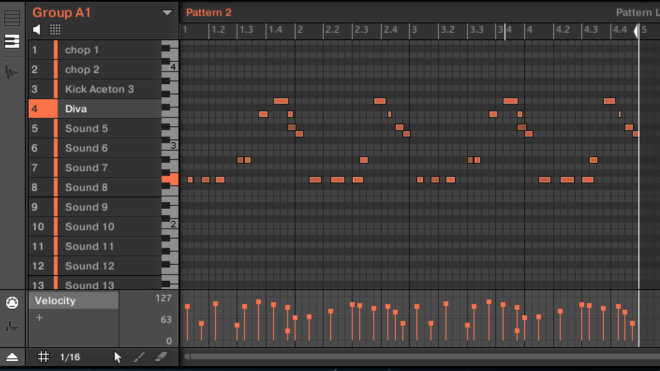Select Sound 9 slot
Viewport: 660px width, 371px height.
(x=95, y=207)
